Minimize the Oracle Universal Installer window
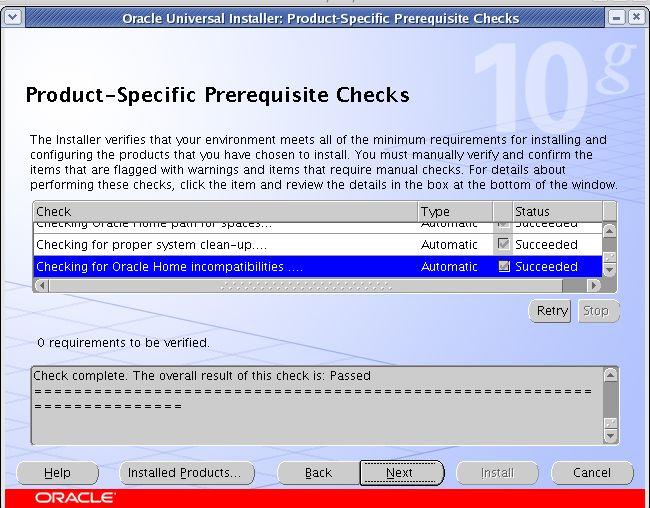650x508 pixels. pos(616,18)
